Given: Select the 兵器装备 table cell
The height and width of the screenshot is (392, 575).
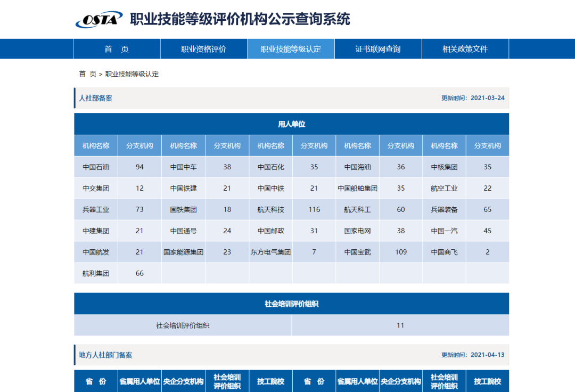Looking at the screenshot, I should [x=444, y=209].
